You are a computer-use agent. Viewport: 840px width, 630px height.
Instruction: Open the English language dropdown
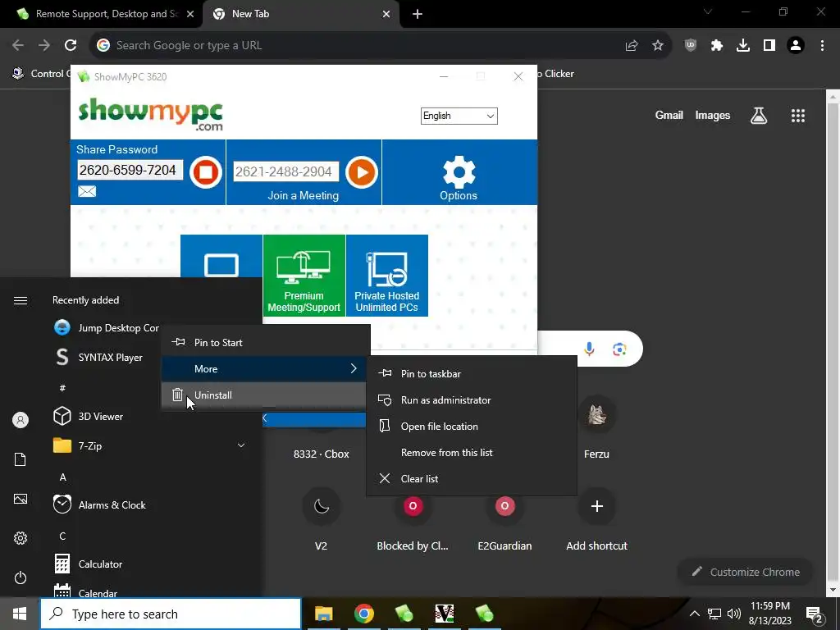click(459, 116)
